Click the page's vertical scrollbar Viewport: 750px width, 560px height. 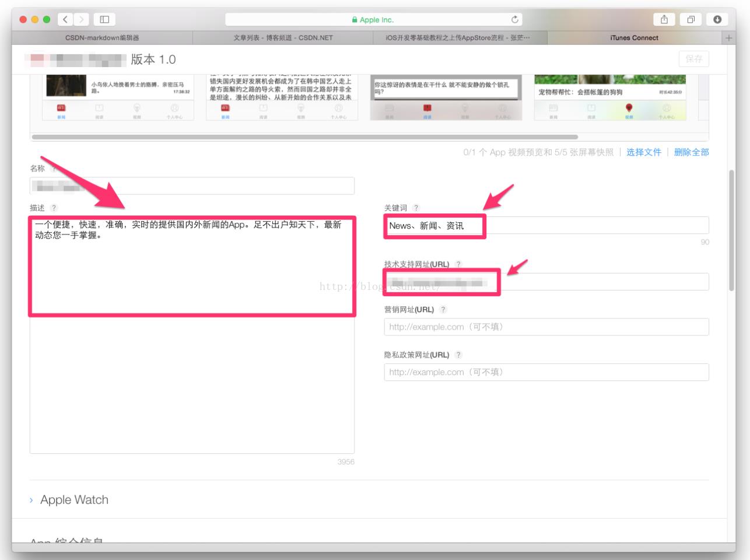pyautogui.click(x=732, y=230)
